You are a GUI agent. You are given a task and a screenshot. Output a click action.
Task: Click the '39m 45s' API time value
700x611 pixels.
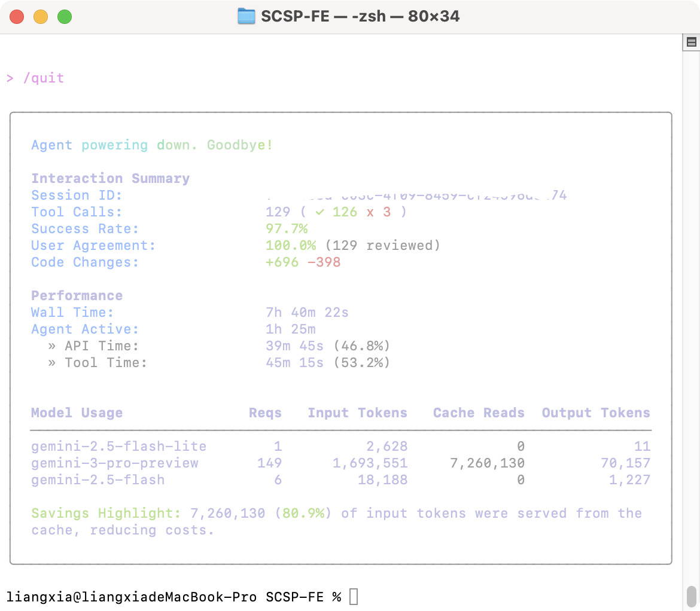[294, 346]
